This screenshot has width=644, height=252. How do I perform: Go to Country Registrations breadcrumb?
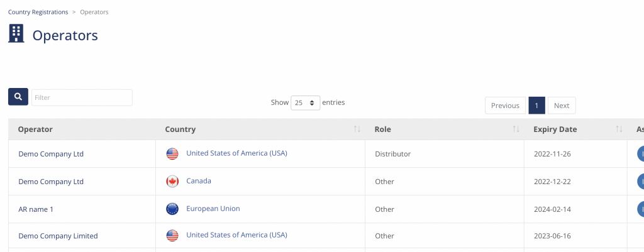pos(38,12)
